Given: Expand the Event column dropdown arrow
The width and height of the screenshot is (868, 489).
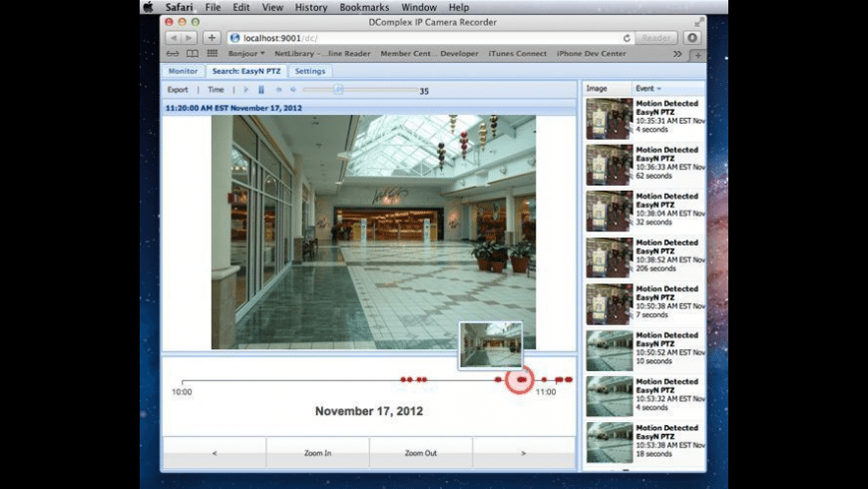Looking at the screenshot, I should point(658,89).
